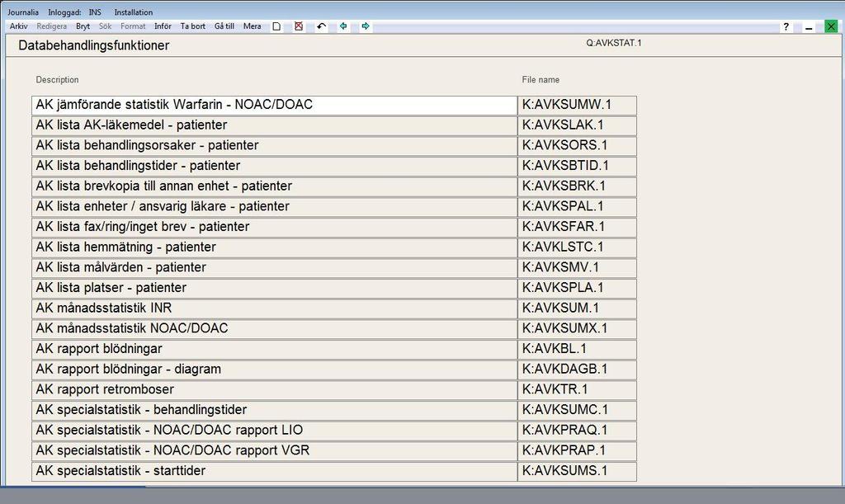845x504 pixels.
Task: Click file name K:AVKSUMC.1
Action: [577, 410]
